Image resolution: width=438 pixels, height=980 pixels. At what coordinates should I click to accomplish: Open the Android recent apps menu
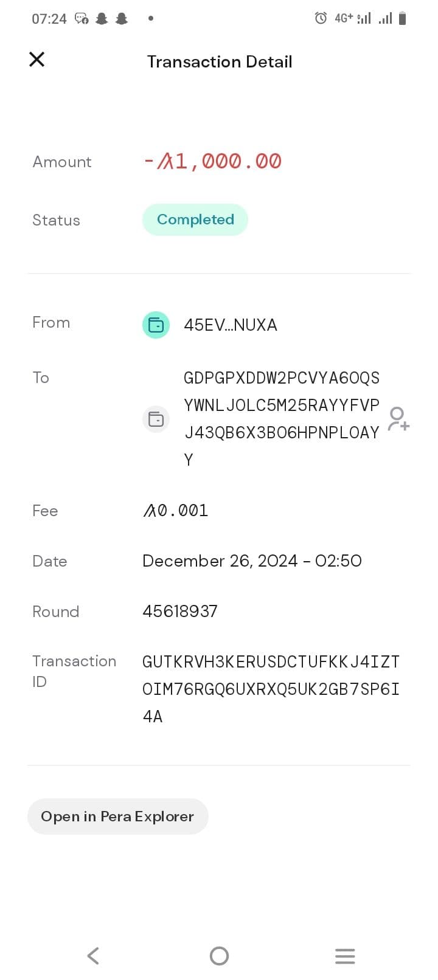[344, 956]
